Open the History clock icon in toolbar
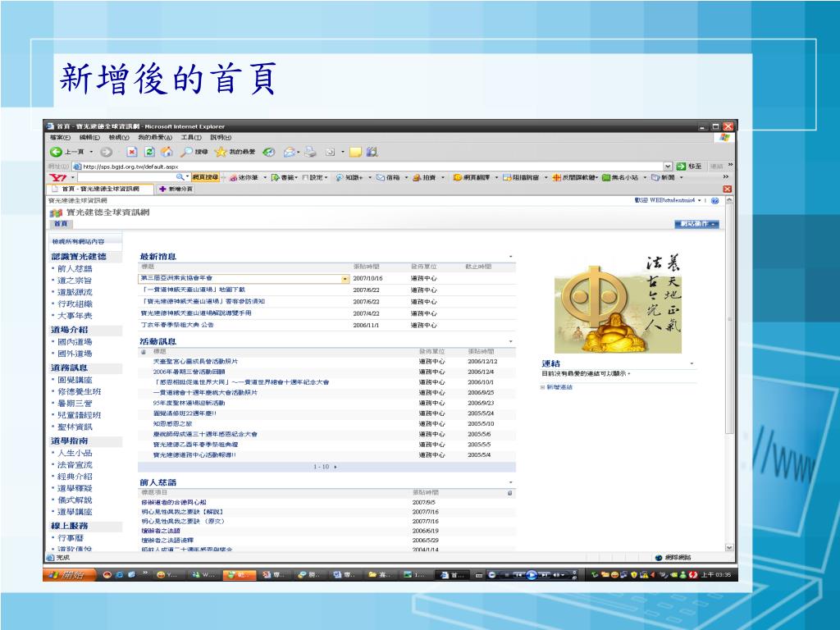This screenshot has width=840, height=630. tap(269, 152)
